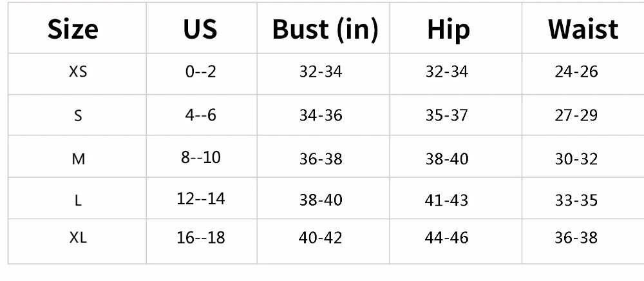644x281 pixels.
Task: Click US size 16--18 cell
Action: pyautogui.click(x=201, y=237)
